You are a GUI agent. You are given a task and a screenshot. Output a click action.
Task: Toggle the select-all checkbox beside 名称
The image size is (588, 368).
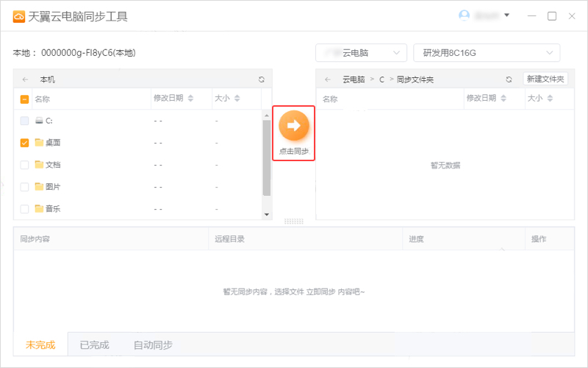point(24,99)
